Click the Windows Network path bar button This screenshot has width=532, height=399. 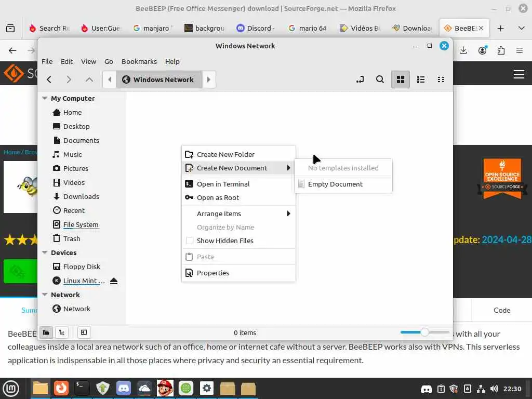click(x=159, y=79)
